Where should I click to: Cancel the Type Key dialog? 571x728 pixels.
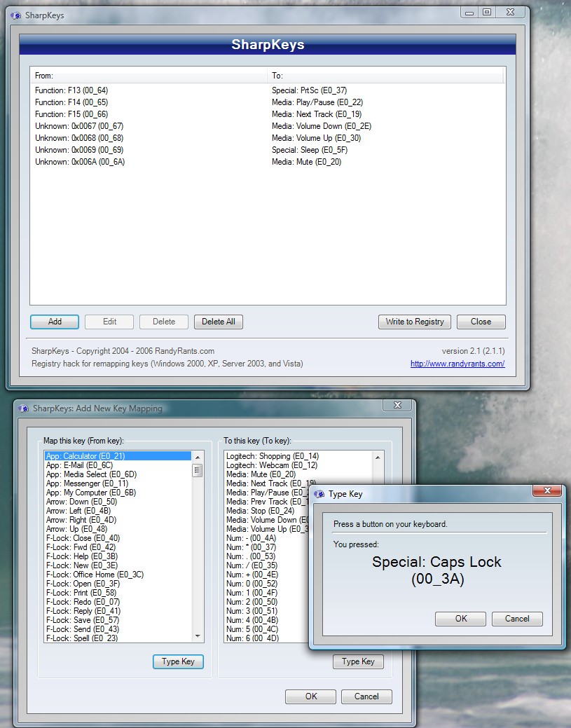click(517, 619)
